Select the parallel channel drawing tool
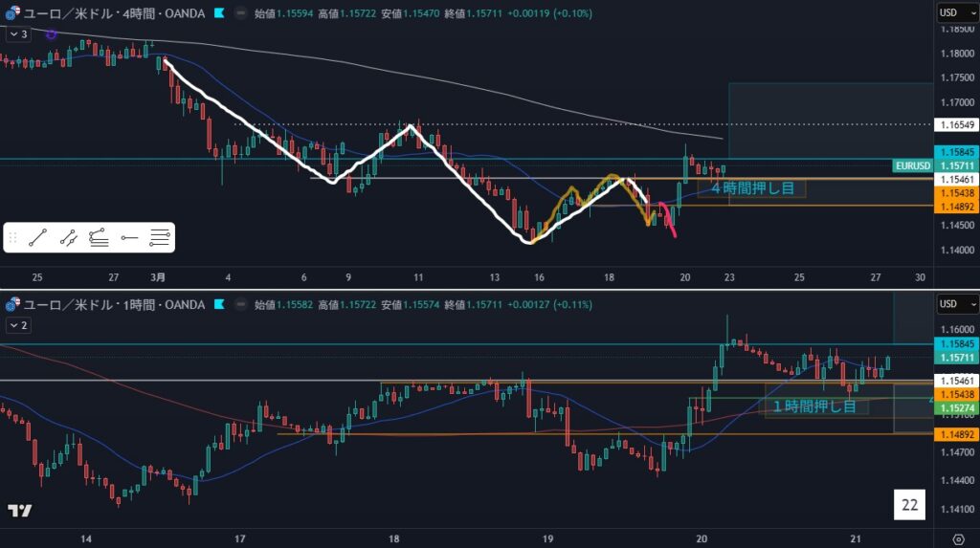 pos(68,238)
